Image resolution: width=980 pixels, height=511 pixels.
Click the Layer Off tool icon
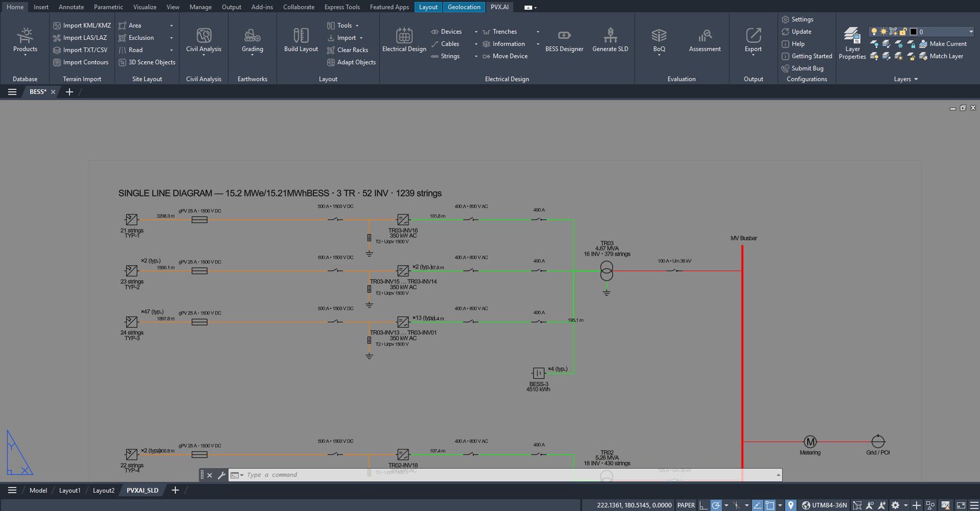tap(874, 44)
